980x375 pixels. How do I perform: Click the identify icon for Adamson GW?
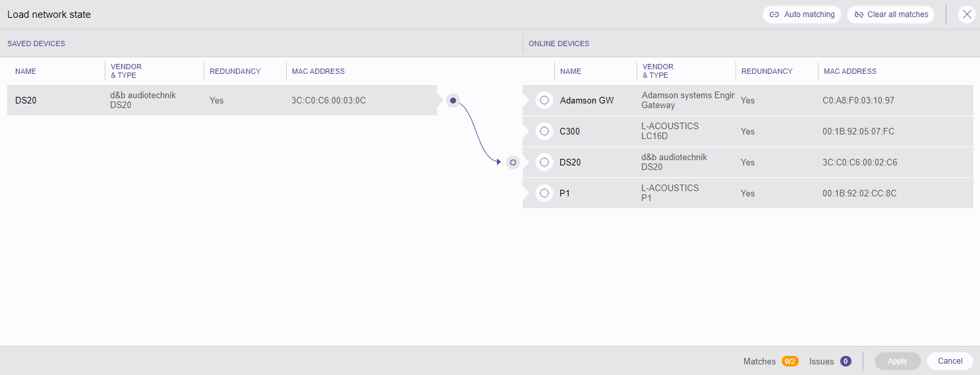coord(544,100)
